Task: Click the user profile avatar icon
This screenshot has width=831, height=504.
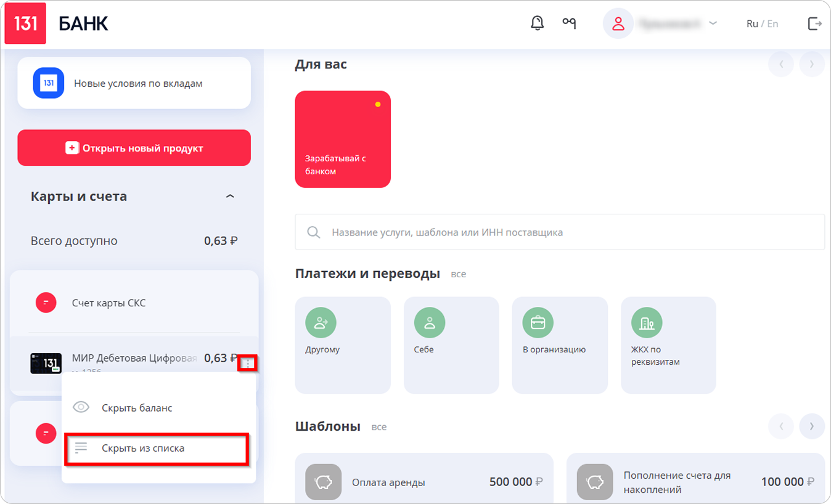Action: click(618, 24)
